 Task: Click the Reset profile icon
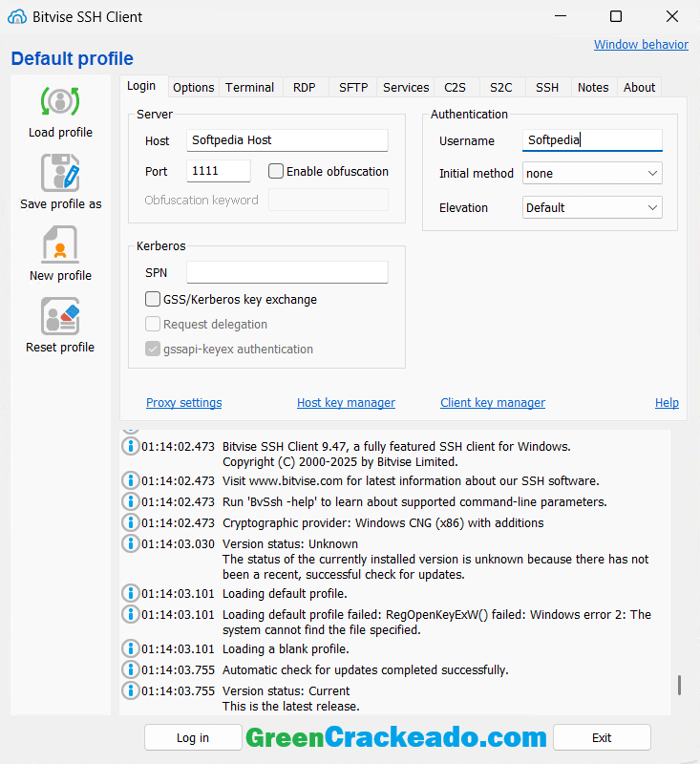pyautogui.click(x=60, y=316)
